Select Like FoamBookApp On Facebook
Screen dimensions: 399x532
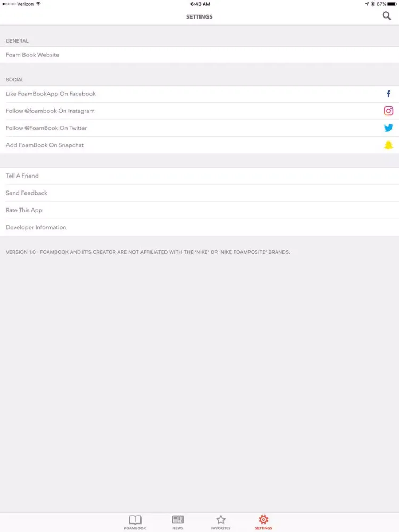[51, 94]
